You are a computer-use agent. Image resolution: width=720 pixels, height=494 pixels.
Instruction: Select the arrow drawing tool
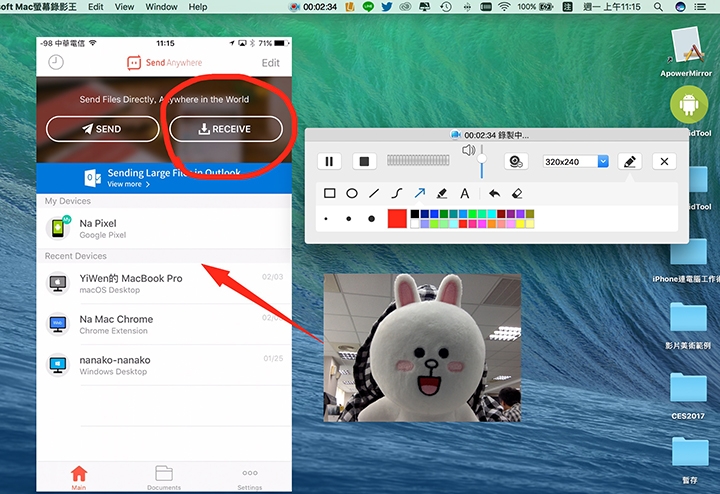click(x=419, y=193)
